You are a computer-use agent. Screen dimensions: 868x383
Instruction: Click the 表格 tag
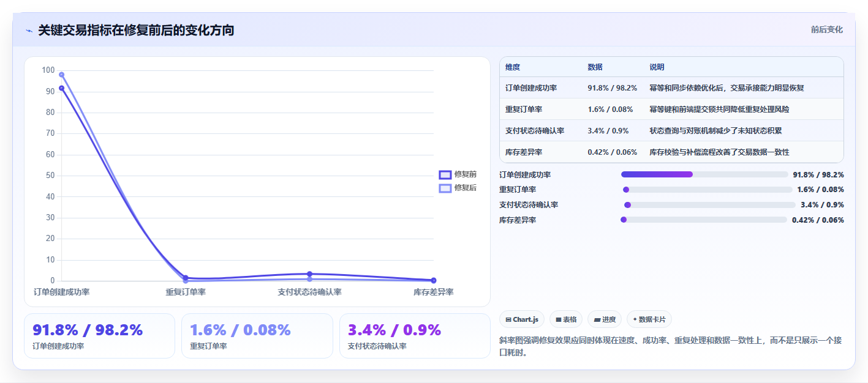pyautogui.click(x=566, y=319)
